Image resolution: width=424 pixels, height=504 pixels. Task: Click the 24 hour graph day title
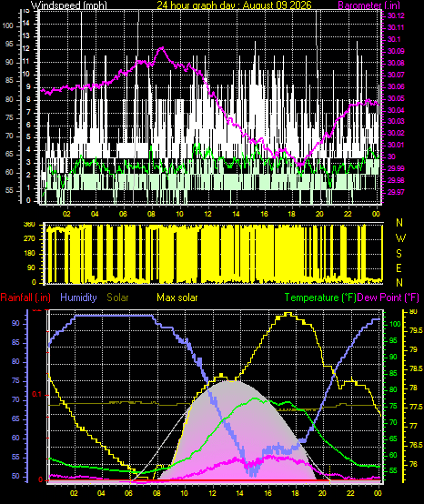pos(234,5)
